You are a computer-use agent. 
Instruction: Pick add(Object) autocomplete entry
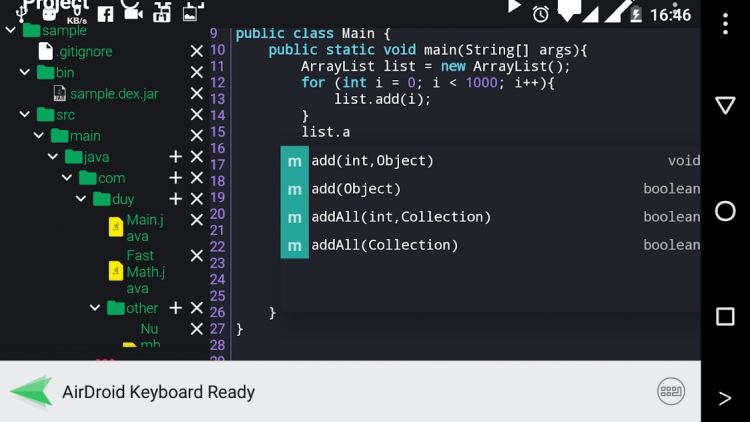(x=490, y=189)
